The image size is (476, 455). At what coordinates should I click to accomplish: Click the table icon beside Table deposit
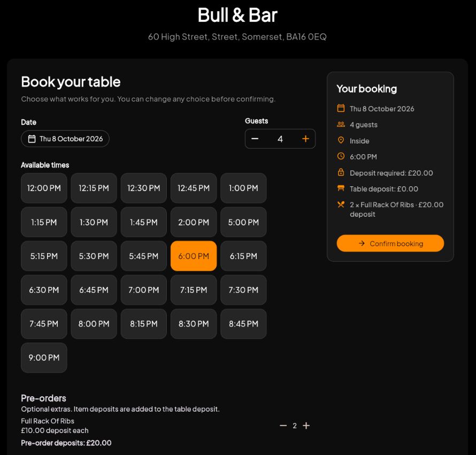coord(341,188)
